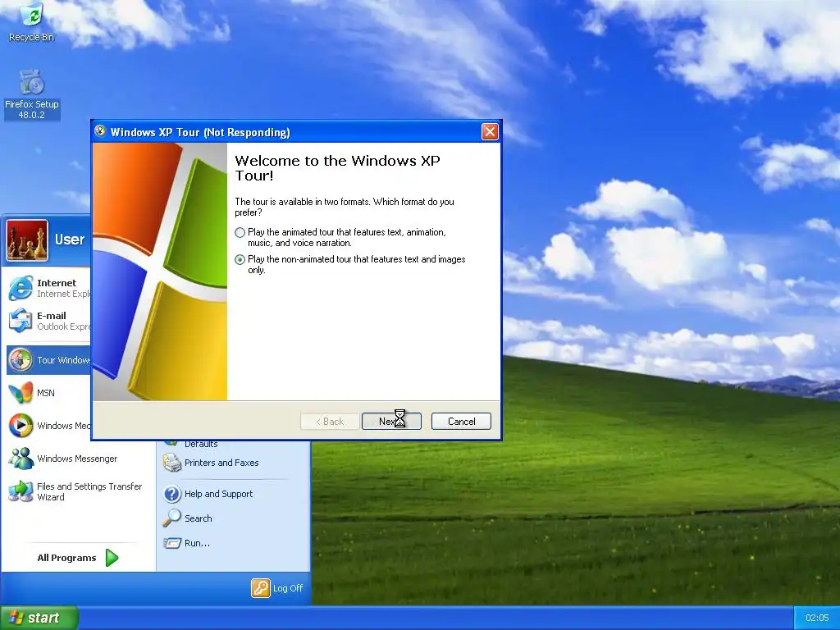Open Windows Media Player icon
Image resolution: width=840 pixels, height=630 pixels.
coord(21,426)
